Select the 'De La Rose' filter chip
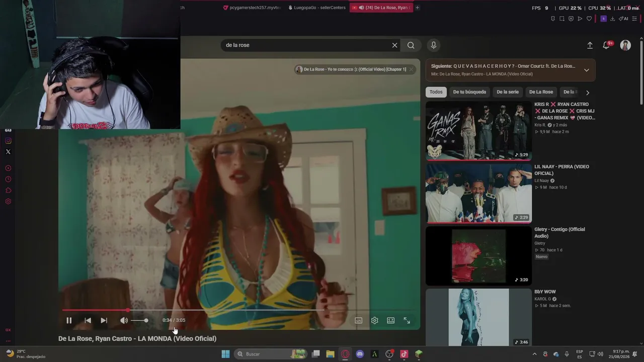This screenshot has height=362, width=644. (x=541, y=92)
